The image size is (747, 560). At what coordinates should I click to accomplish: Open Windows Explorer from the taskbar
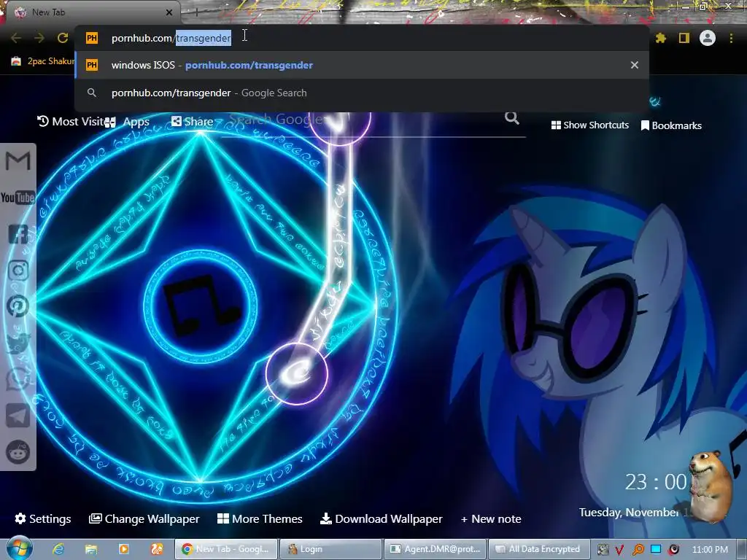coord(91,549)
